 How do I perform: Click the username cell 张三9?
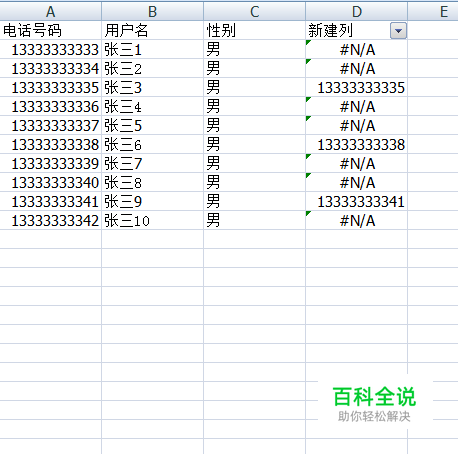click(153, 202)
